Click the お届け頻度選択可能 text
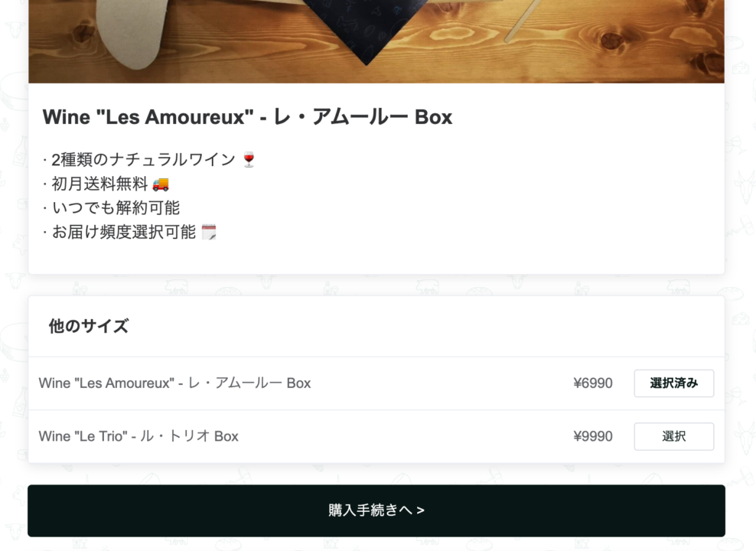Image resolution: width=756 pixels, height=551 pixels. point(123,232)
